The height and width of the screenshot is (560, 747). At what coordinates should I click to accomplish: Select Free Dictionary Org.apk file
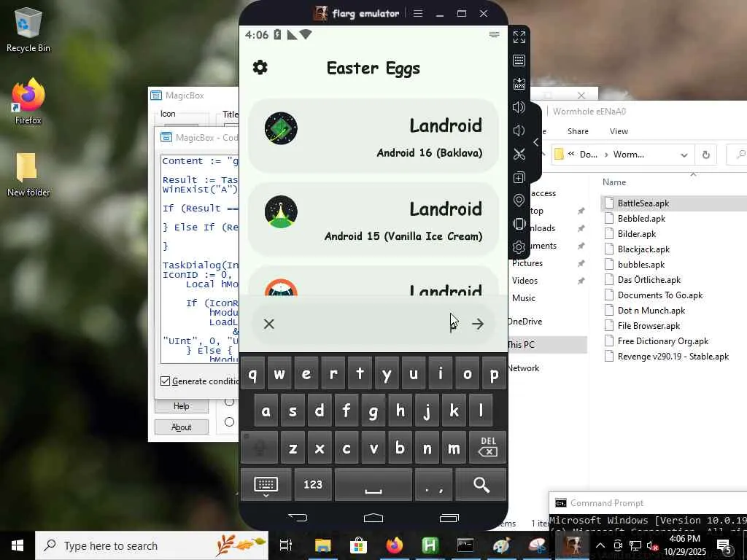pyautogui.click(x=662, y=341)
